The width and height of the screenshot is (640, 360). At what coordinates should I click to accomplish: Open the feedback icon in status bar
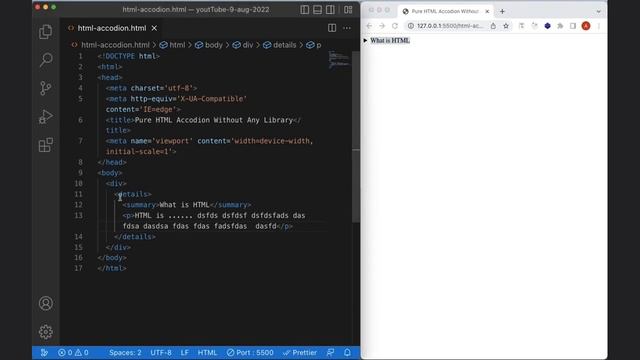coord(331,353)
